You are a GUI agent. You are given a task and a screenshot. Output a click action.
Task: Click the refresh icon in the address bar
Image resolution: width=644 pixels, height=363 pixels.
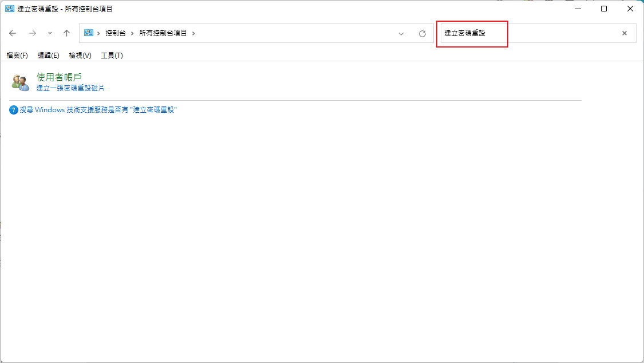[x=422, y=34]
